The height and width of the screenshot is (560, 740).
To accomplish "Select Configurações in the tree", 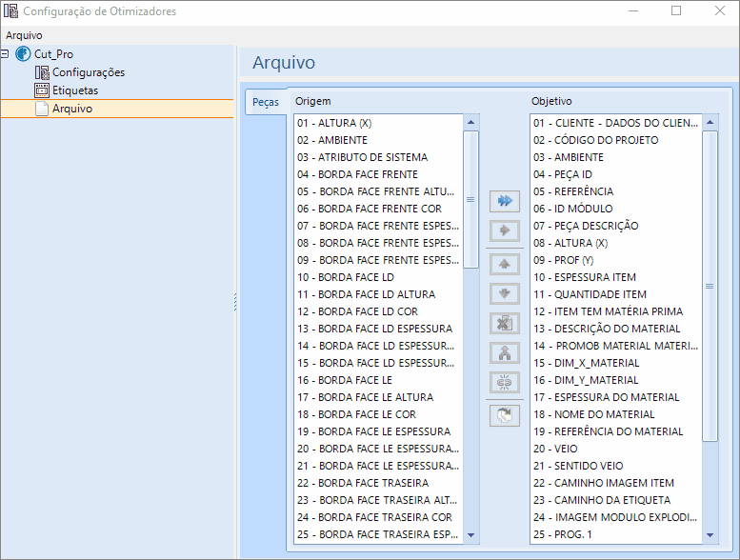I will click(x=88, y=72).
